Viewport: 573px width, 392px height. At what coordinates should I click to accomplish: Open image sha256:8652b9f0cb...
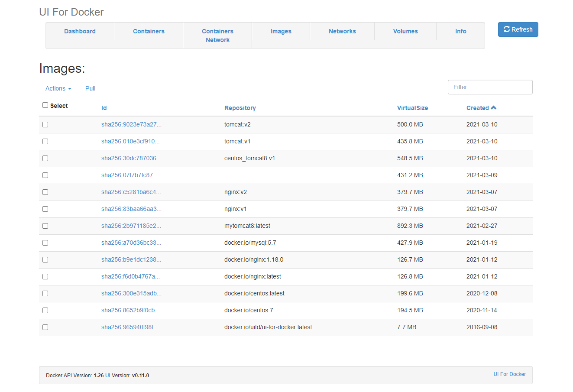130,310
